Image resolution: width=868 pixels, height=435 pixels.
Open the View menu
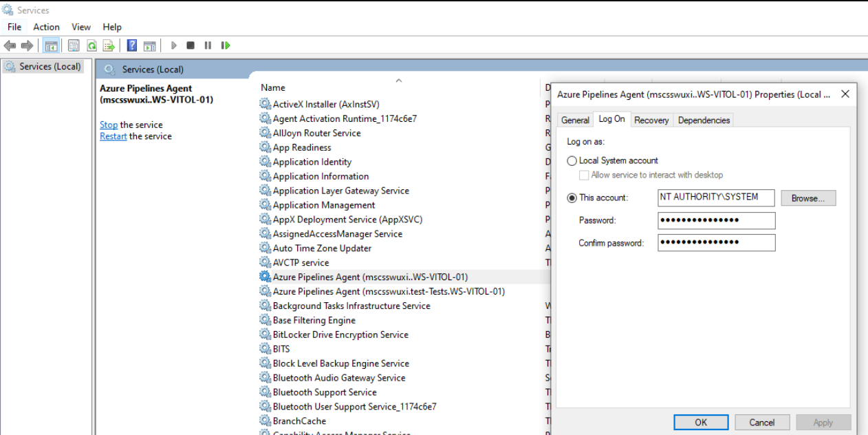pos(81,27)
